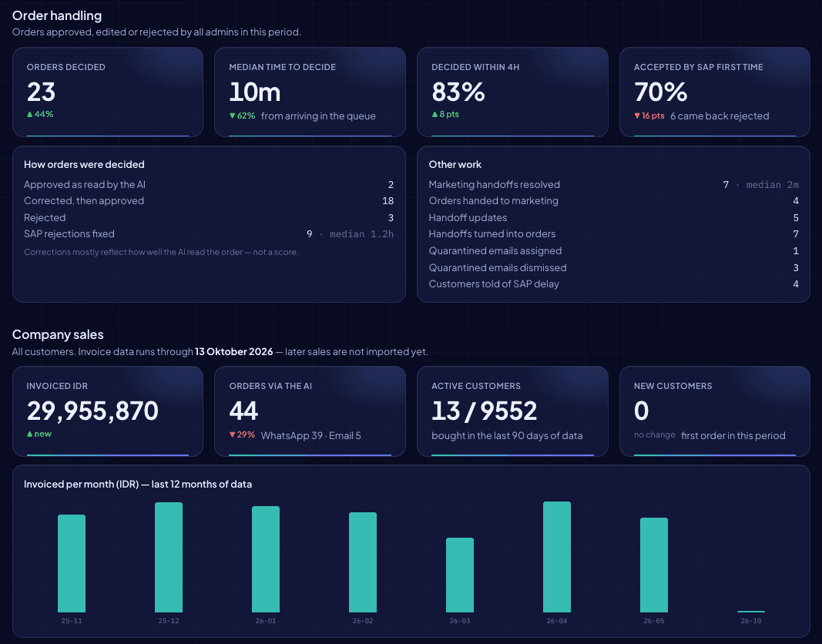This screenshot has height=644, width=822.
Task: Click the Orders via the AI card
Action: pyautogui.click(x=310, y=411)
